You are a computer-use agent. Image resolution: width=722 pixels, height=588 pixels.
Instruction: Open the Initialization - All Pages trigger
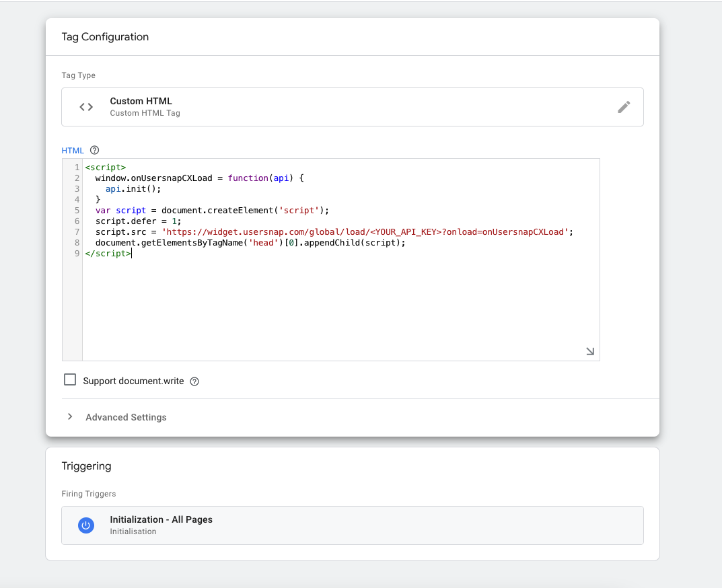(x=352, y=525)
